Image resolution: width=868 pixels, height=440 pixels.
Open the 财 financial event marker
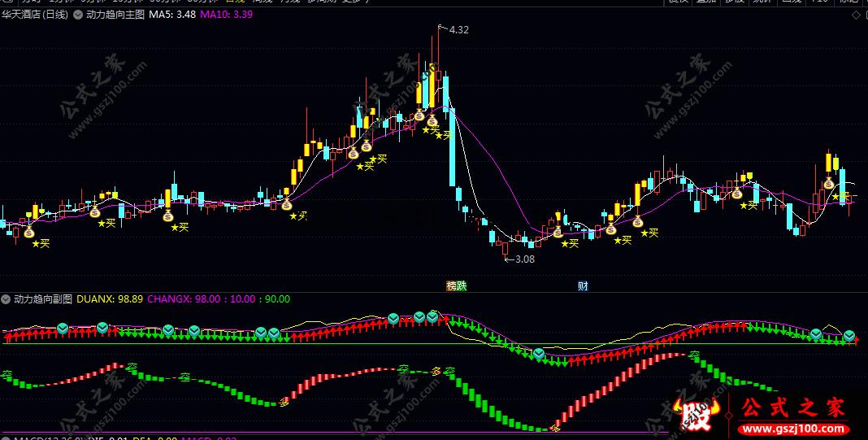click(x=583, y=286)
